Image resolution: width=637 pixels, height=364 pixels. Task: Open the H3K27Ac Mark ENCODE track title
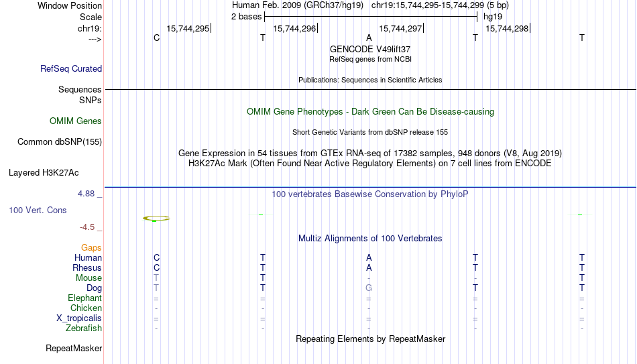point(370,164)
